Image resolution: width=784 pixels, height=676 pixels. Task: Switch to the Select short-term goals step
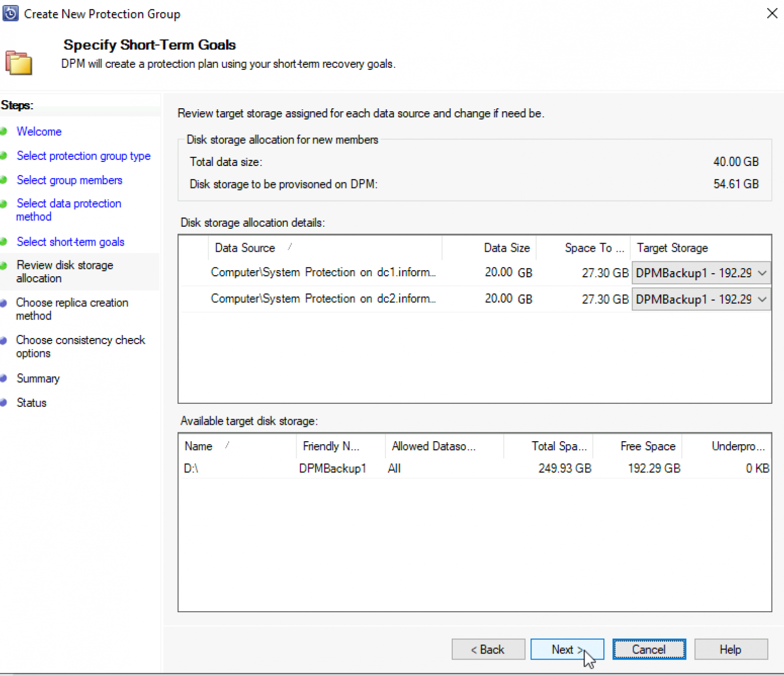tap(70, 242)
